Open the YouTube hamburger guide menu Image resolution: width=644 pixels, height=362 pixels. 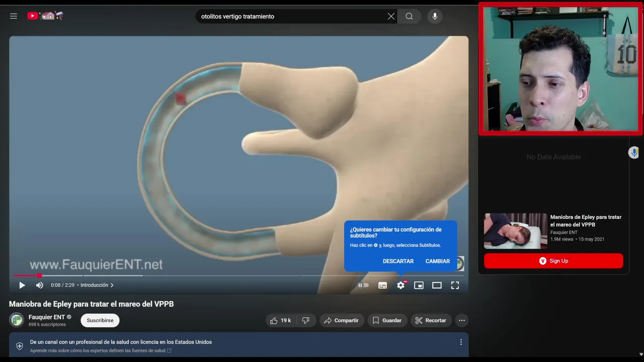tap(14, 16)
